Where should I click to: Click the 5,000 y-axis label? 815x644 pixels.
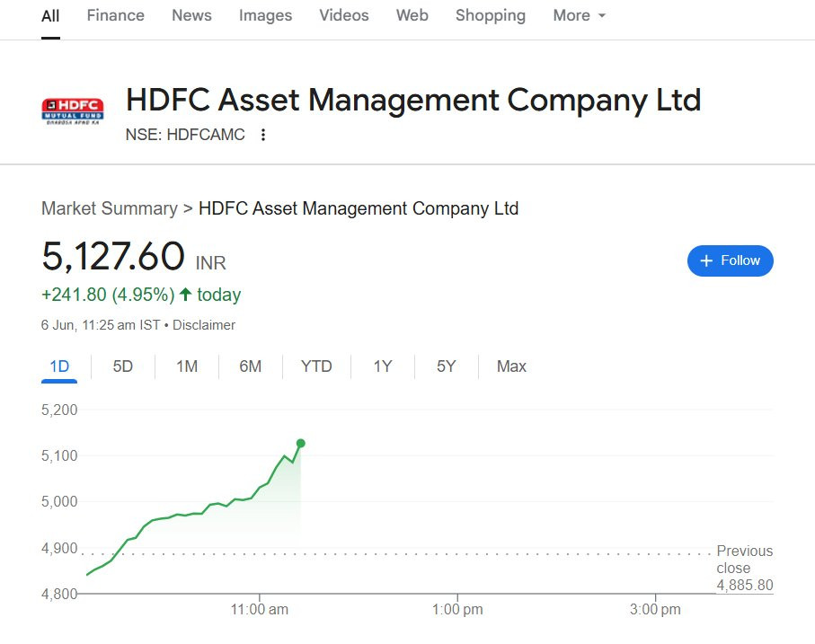click(59, 502)
